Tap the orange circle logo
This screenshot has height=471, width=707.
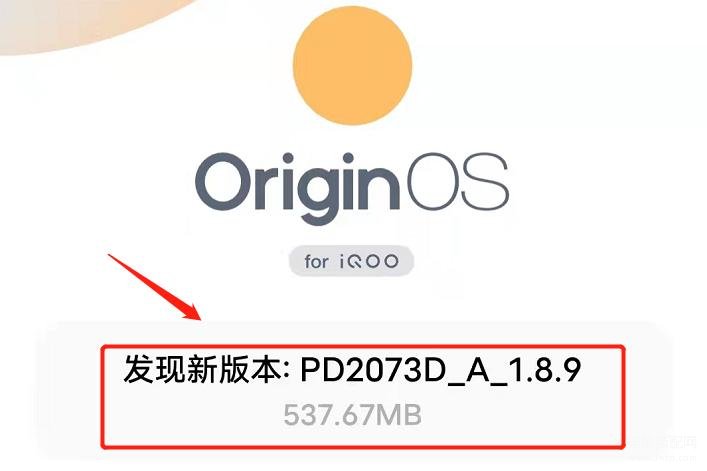352,66
